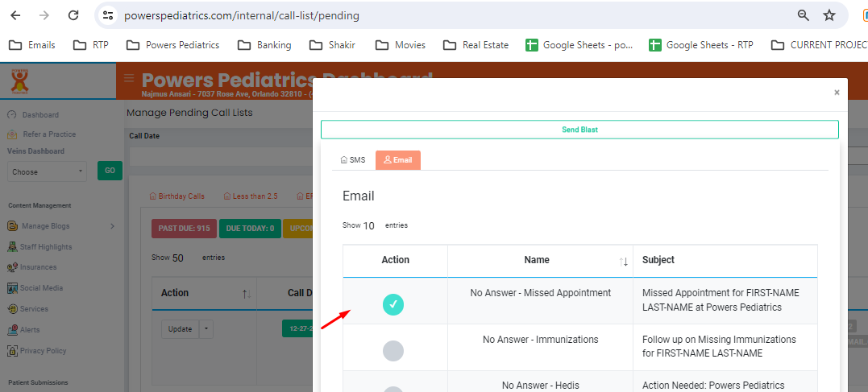
Task: Bookmark this page with the star icon
Action: [829, 15]
